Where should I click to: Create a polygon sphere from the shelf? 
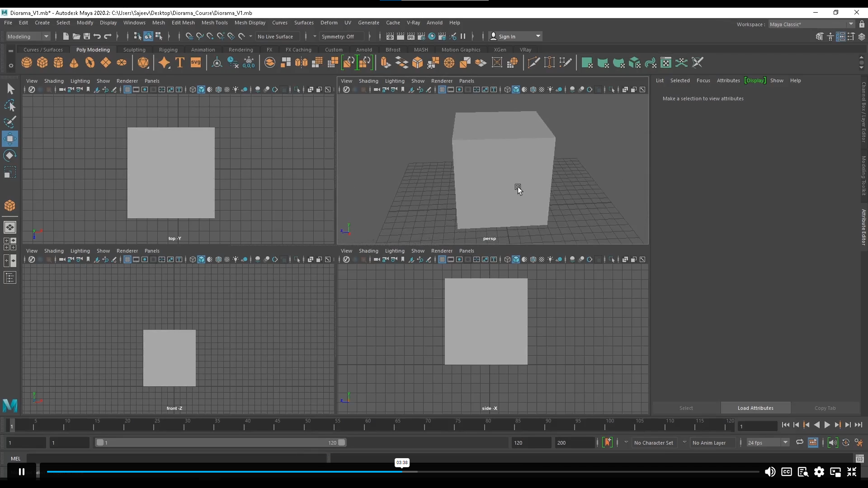point(26,63)
